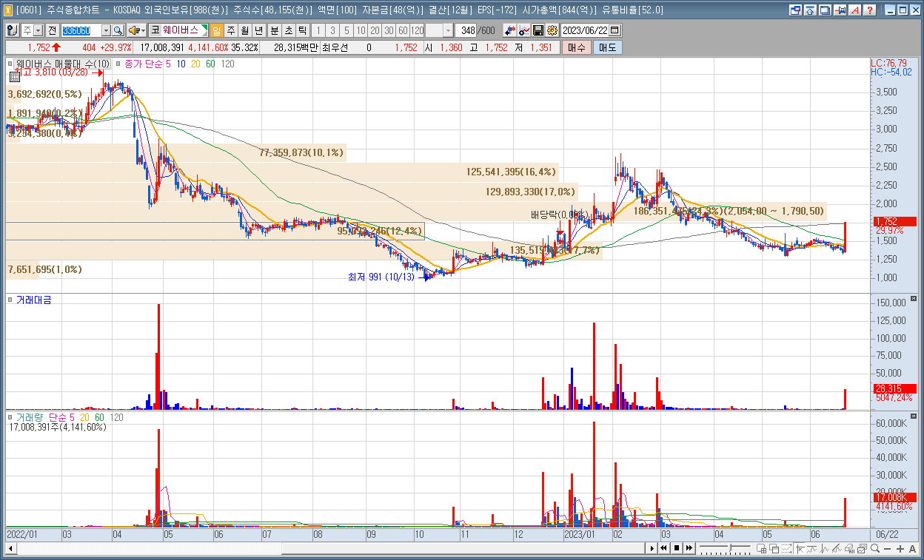Expand the speaker icon dropdown arrow
Viewport: 924px width, 560px height.
point(143,30)
